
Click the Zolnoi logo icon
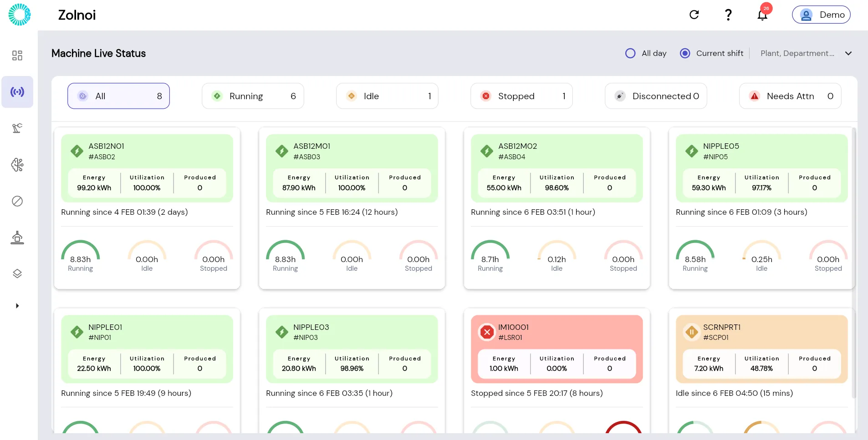(x=20, y=15)
